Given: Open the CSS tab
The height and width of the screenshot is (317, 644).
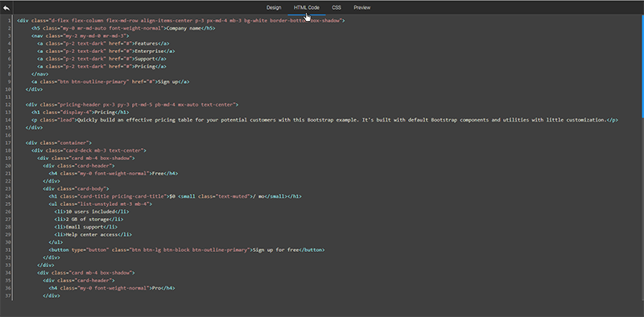Looking at the screenshot, I should click(x=336, y=7).
